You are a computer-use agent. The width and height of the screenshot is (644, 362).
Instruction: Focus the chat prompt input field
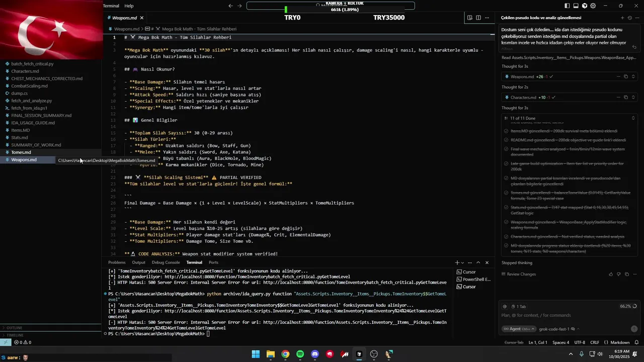click(569, 315)
